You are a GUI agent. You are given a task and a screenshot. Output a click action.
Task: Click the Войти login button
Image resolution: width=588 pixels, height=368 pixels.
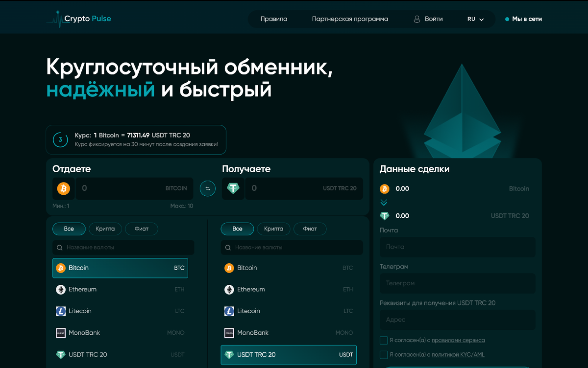click(428, 19)
